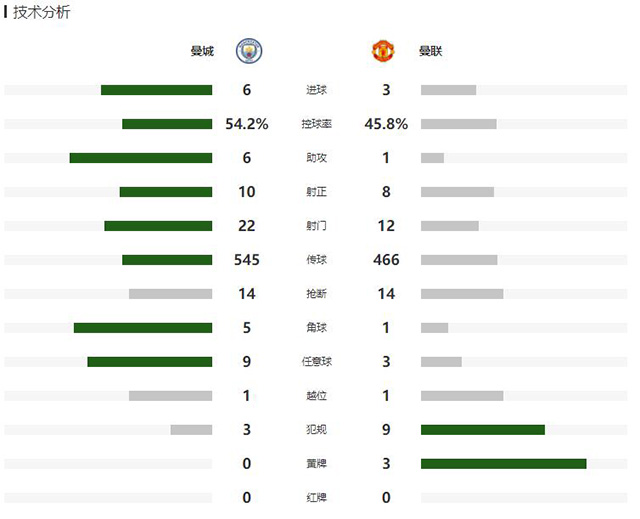The height and width of the screenshot is (519, 640).
Task: Click Man City's green goals bar
Action: [x=156, y=90]
